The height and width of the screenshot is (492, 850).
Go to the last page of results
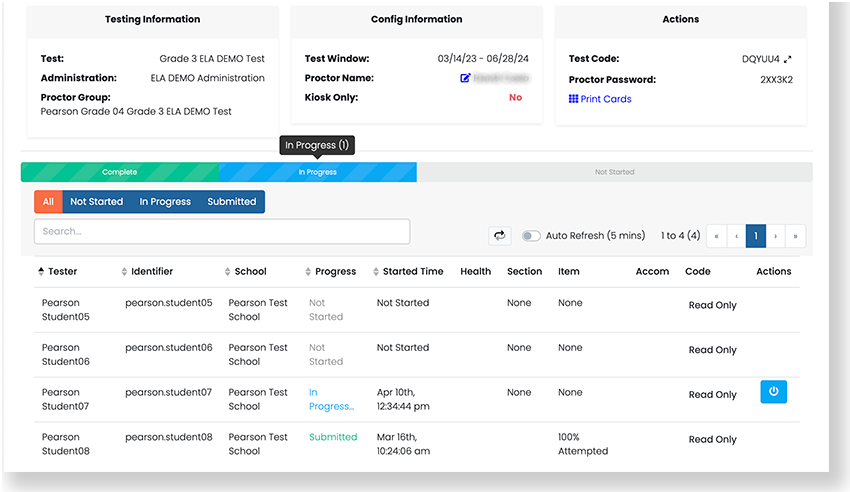[x=796, y=236]
